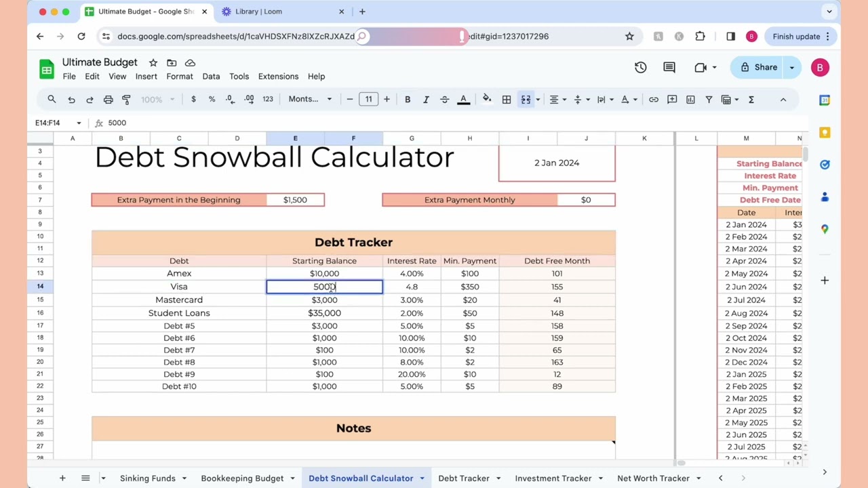868x488 pixels.
Task: Print the spreadsheet using printer icon
Action: click(108, 100)
